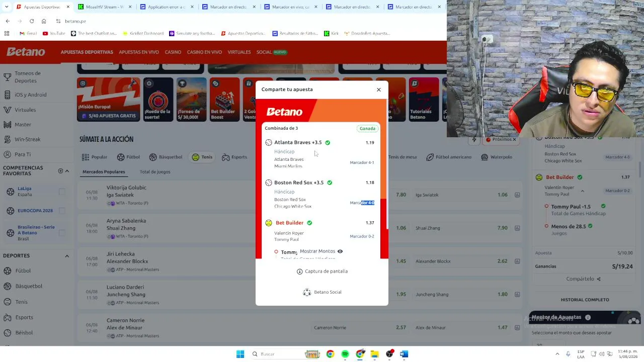Screen dimensions: 644x362
Task: Add a favorite competition with plus icon
Action: point(60,171)
